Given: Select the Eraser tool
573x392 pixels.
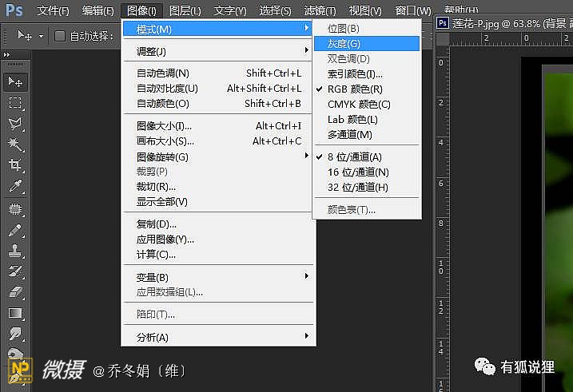Looking at the screenshot, I should 15,292.
